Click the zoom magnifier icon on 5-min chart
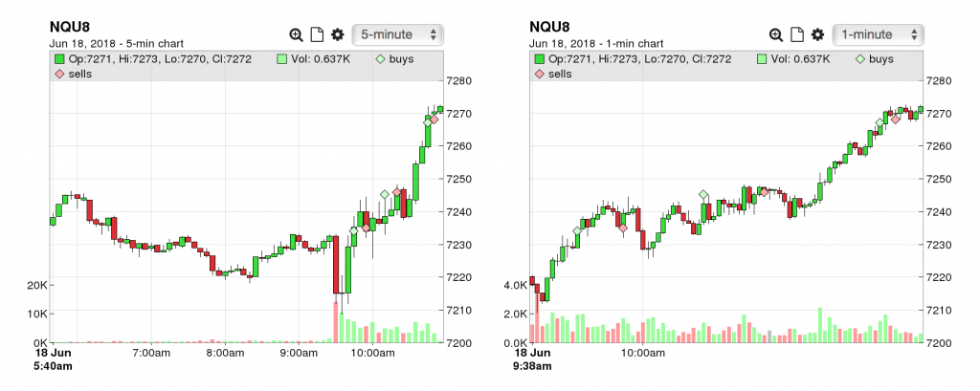980x391 pixels. point(297,35)
